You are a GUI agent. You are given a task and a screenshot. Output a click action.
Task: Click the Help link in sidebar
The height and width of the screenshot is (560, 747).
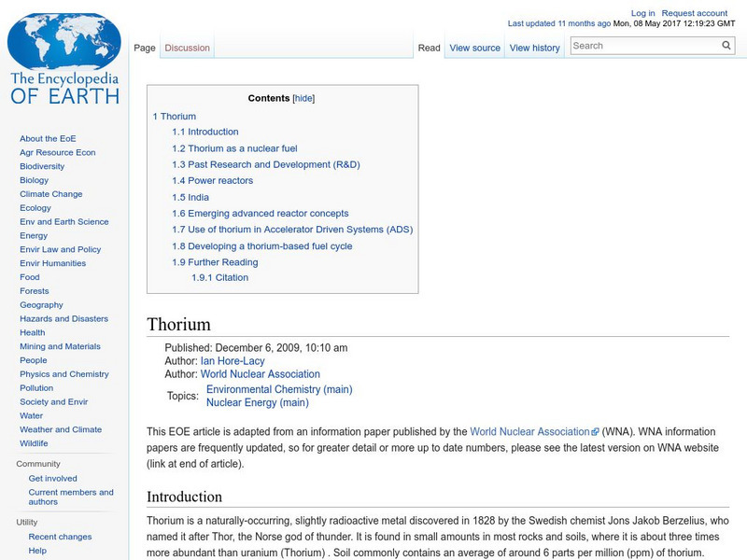(x=37, y=550)
